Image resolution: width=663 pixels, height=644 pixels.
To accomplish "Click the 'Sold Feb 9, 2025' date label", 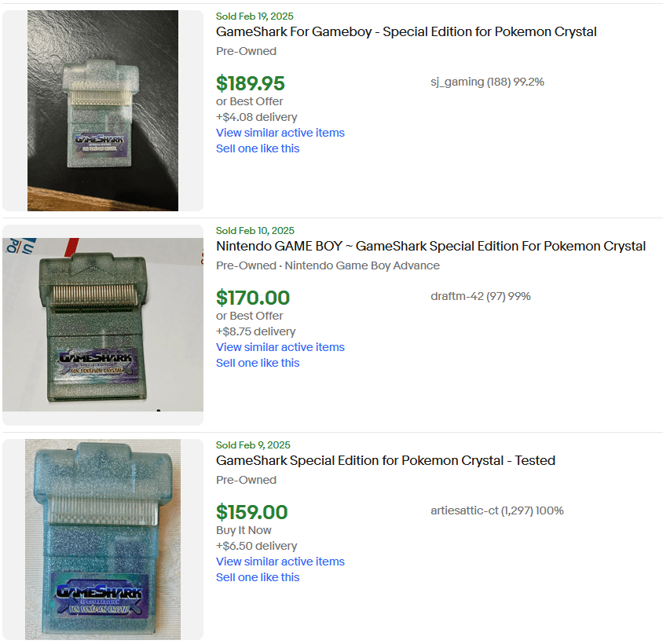I will (253, 445).
